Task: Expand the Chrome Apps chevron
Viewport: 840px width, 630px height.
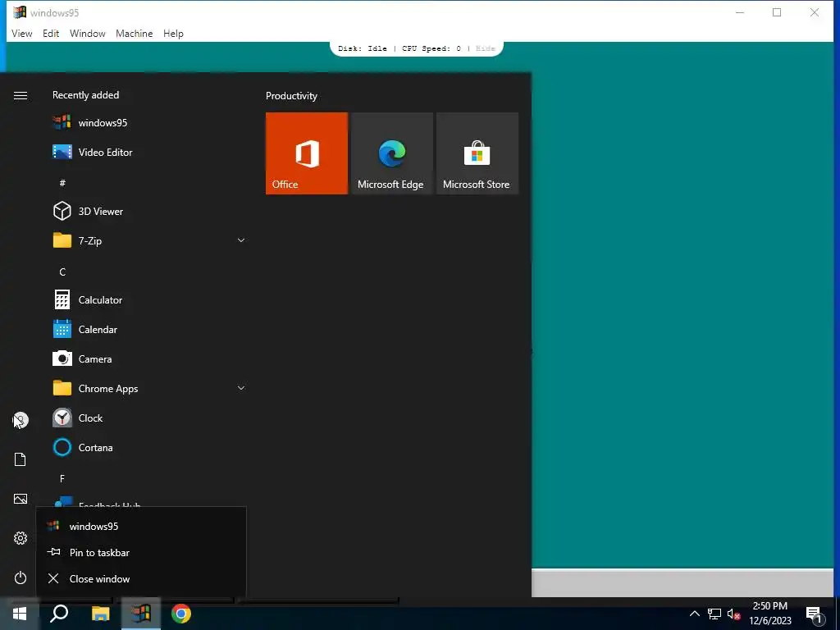Action: click(x=241, y=388)
